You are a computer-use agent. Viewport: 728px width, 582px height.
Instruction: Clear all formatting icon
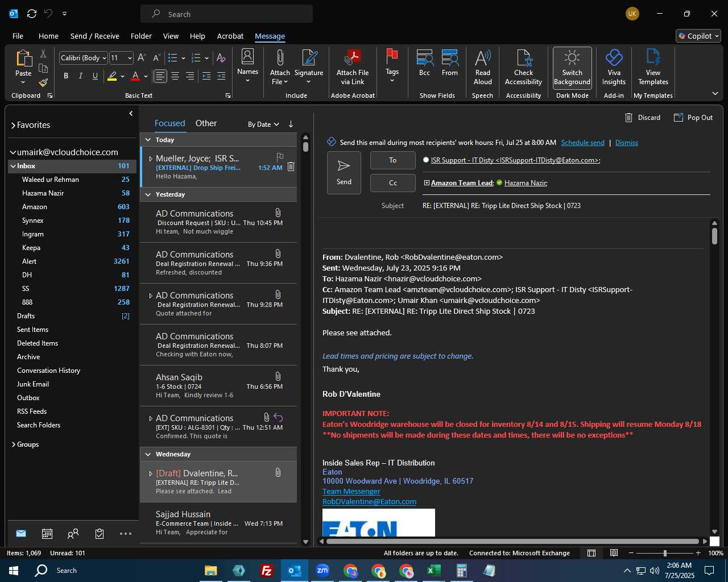click(x=221, y=57)
